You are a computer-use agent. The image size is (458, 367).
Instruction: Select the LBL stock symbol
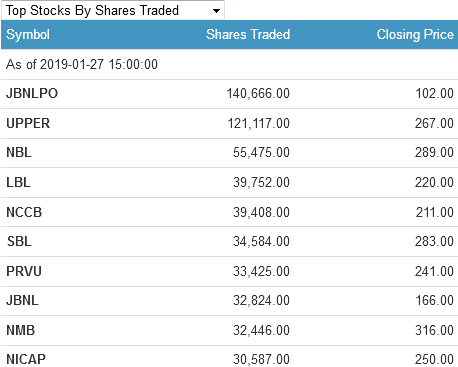point(18,182)
